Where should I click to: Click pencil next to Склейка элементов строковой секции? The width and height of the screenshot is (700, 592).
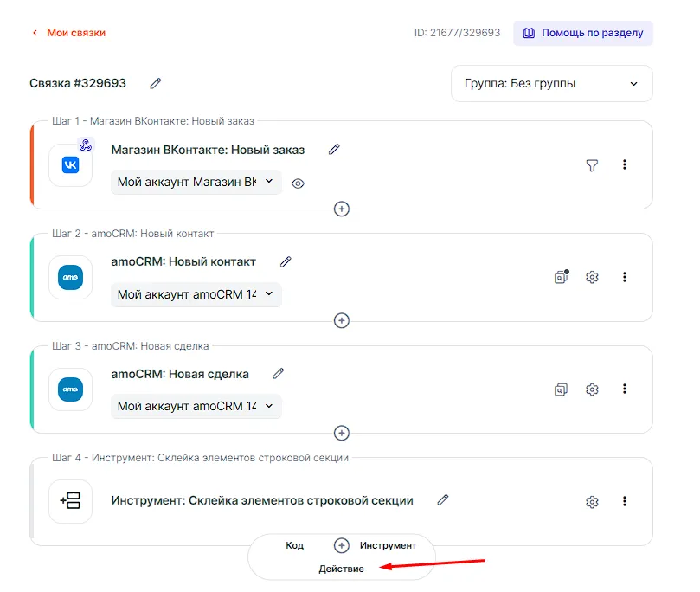coord(443,499)
